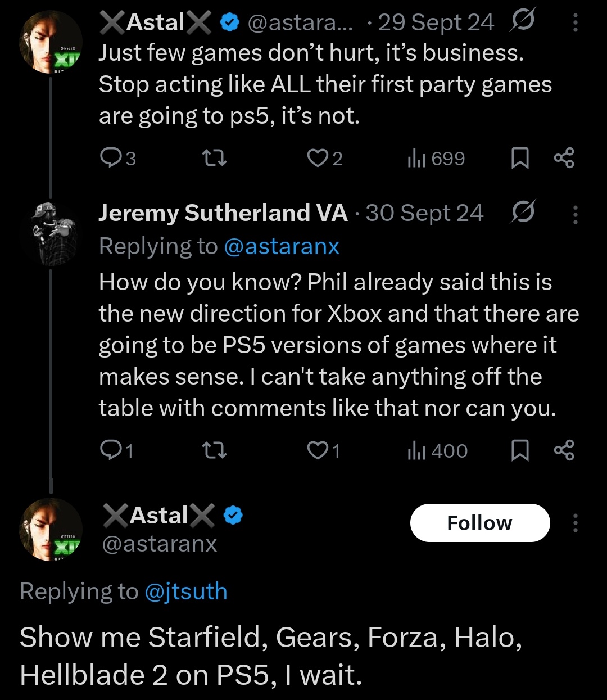
Task: Repost Astal's first tweet
Action: tap(214, 158)
